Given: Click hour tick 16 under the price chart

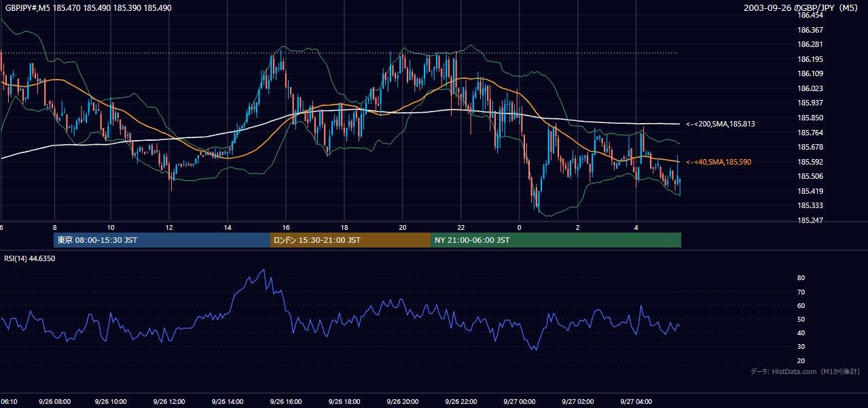Looking at the screenshot, I should click(x=286, y=227).
